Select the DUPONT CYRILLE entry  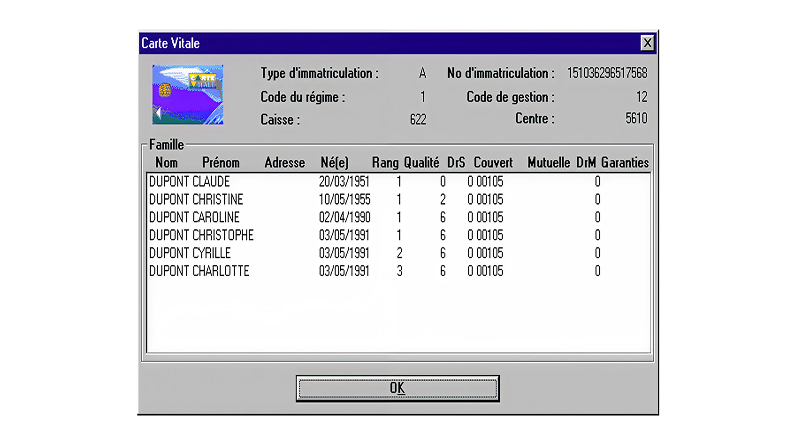click(189, 253)
